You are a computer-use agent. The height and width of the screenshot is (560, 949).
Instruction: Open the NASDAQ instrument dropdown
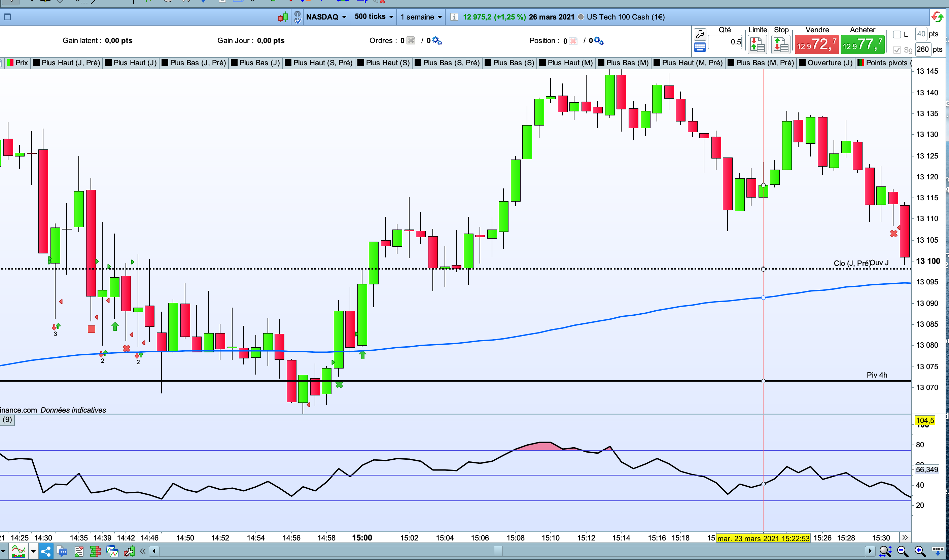click(326, 17)
